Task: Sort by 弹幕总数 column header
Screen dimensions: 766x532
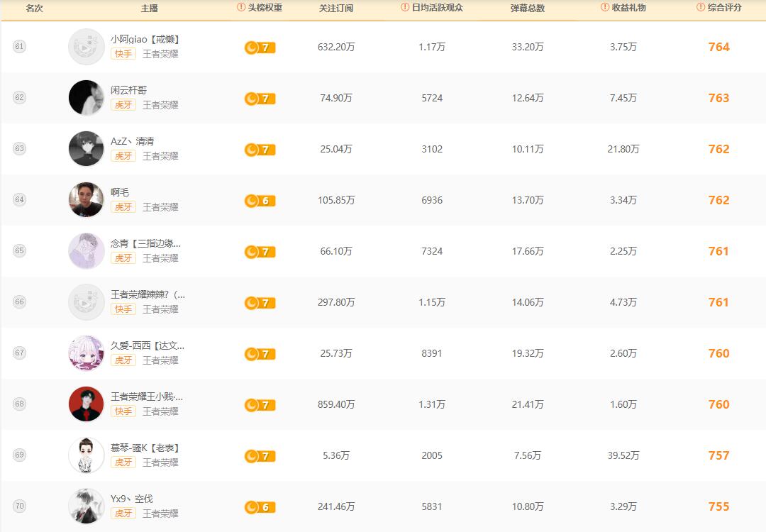Action: tap(528, 9)
